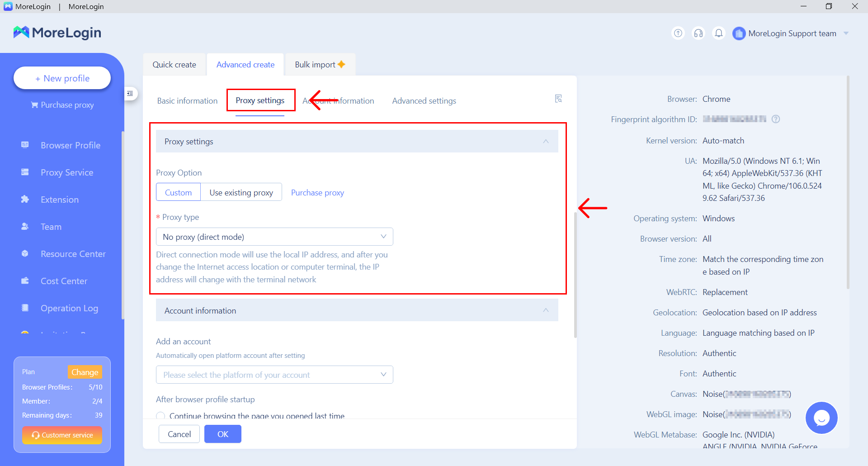This screenshot has height=466, width=868.
Task: Click the sidebar collapse icon
Action: [x=130, y=94]
